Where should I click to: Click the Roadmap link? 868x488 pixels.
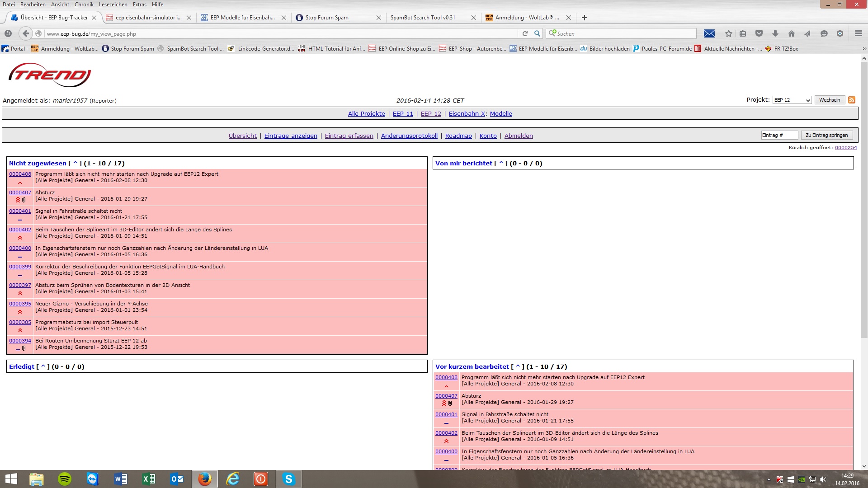[x=458, y=136]
